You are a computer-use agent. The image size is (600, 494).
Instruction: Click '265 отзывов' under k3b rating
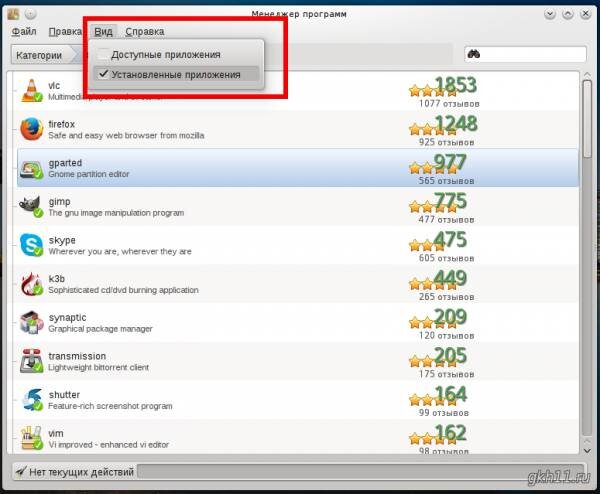point(446,297)
